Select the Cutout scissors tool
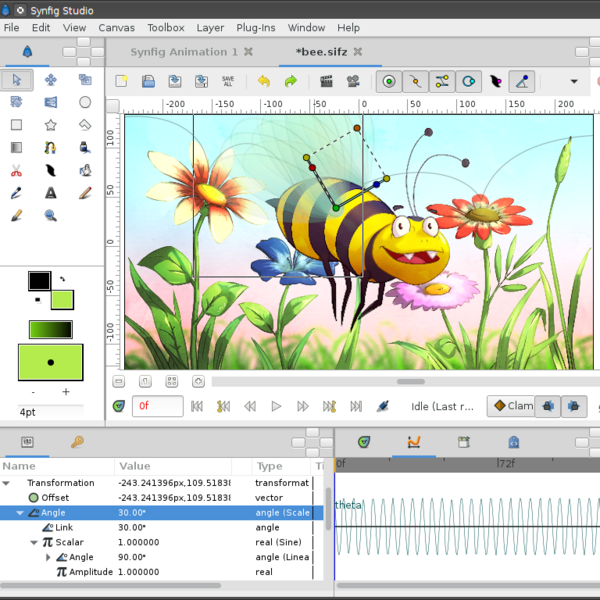600x600 pixels. [x=16, y=170]
